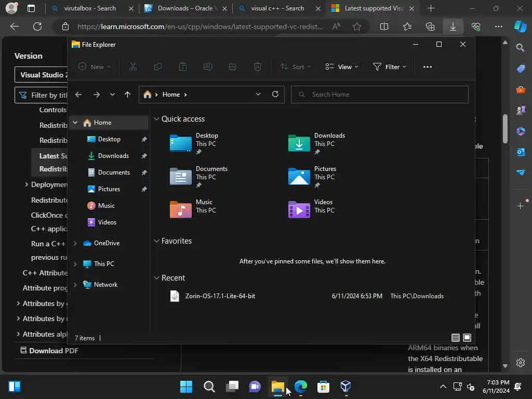Click the browser address bar URL
The image size is (532, 399).
click(x=200, y=26)
